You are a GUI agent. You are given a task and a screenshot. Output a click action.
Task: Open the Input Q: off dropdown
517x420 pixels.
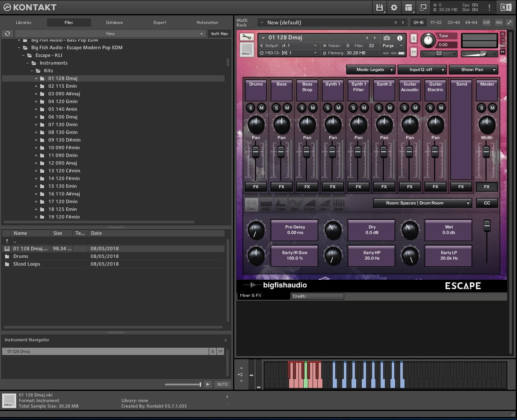(x=422, y=70)
